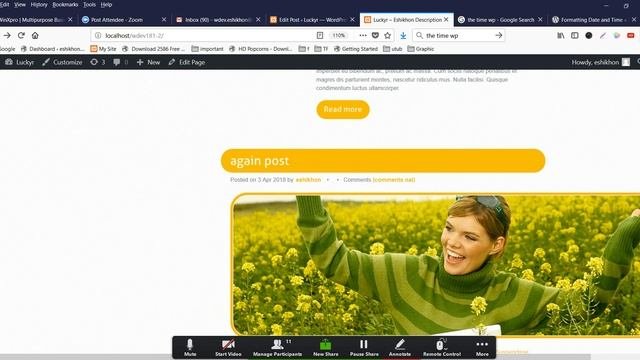
Task: Open the important bookmarks folder
Action: (207, 49)
